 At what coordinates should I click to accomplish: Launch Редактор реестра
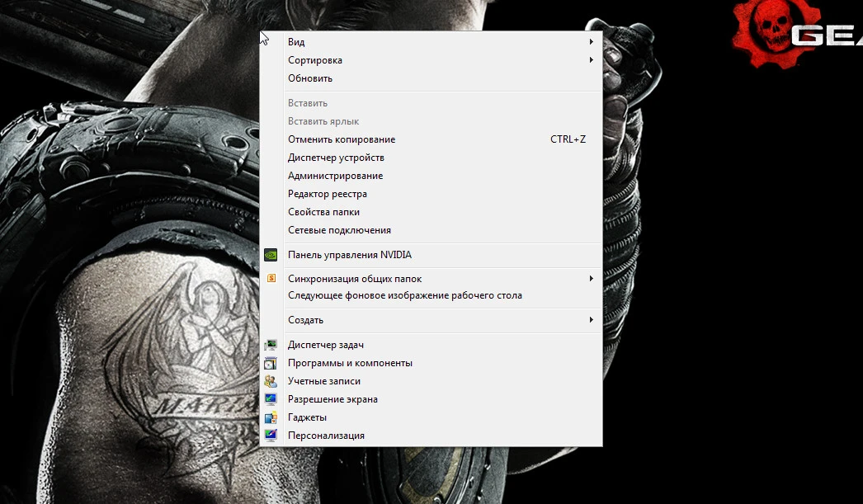coord(431,194)
